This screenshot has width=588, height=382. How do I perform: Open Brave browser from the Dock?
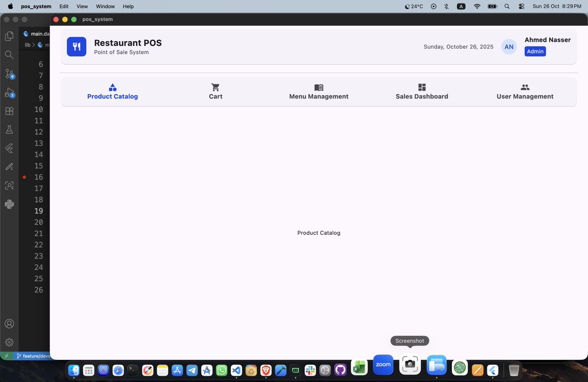[x=266, y=370]
